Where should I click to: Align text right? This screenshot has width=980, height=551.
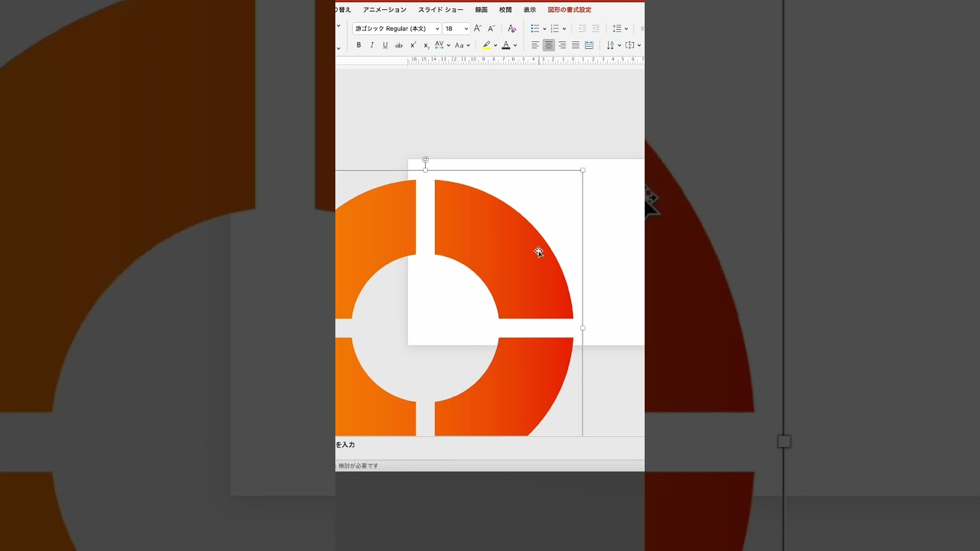pyautogui.click(x=562, y=45)
